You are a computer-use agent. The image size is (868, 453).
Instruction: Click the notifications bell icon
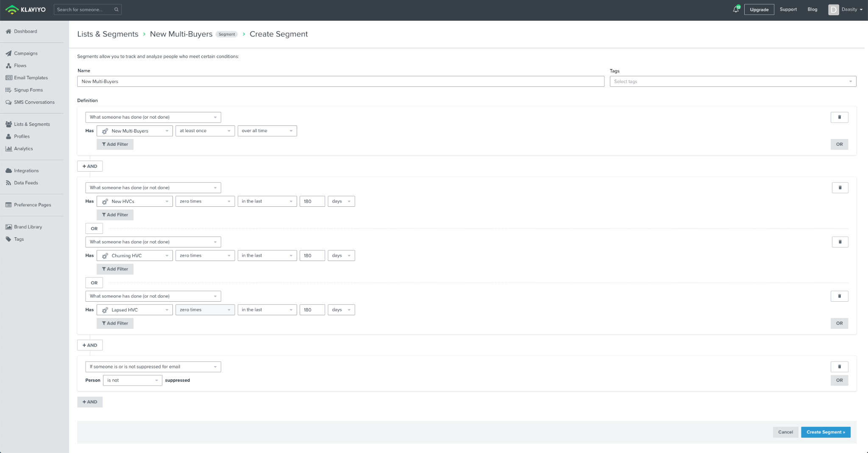click(x=736, y=10)
